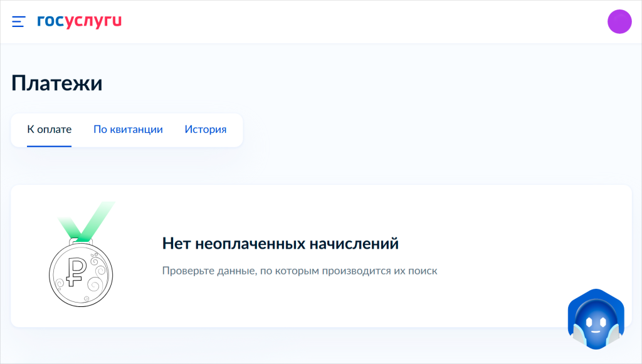
Task: Open the purple user profile avatar
Action: click(x=619, y=22)
